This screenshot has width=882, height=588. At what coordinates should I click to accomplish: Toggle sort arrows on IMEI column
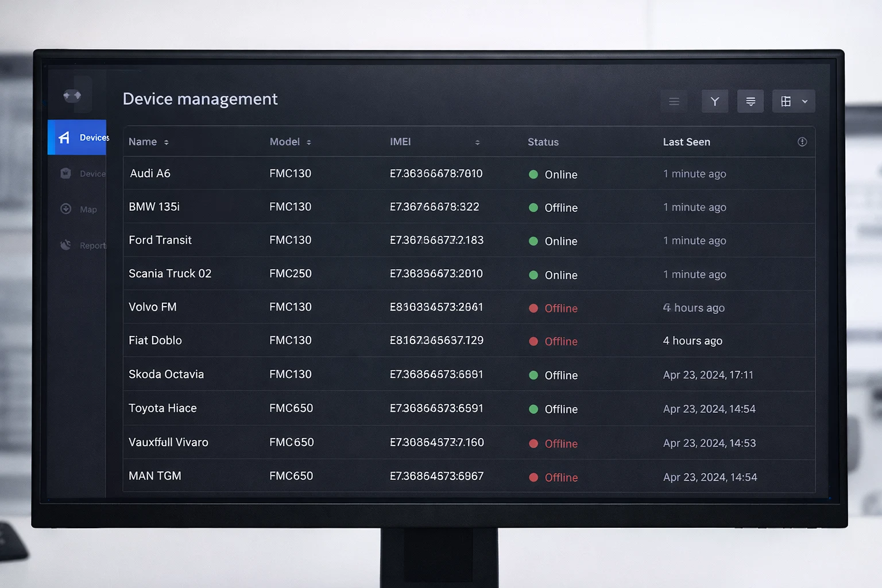[x=477, y=142]
